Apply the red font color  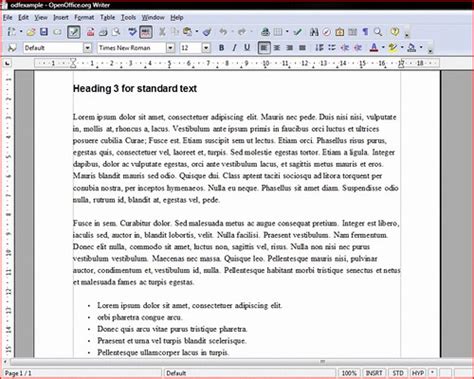tap(374, 48)
